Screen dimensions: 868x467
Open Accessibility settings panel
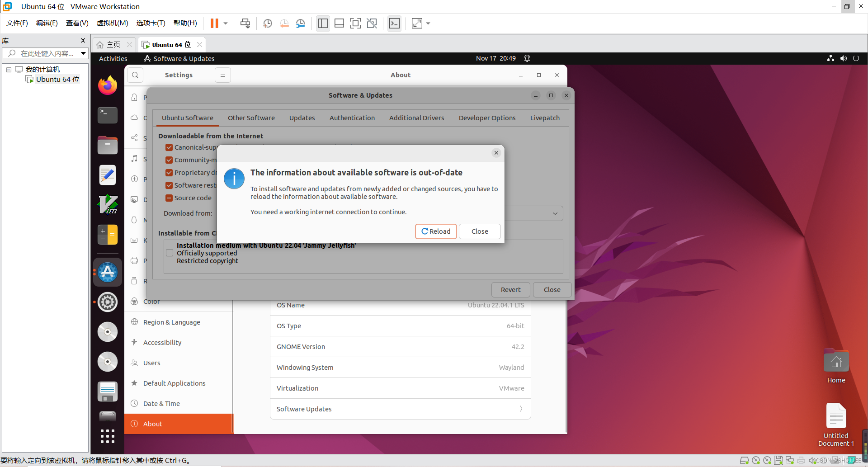179,343
